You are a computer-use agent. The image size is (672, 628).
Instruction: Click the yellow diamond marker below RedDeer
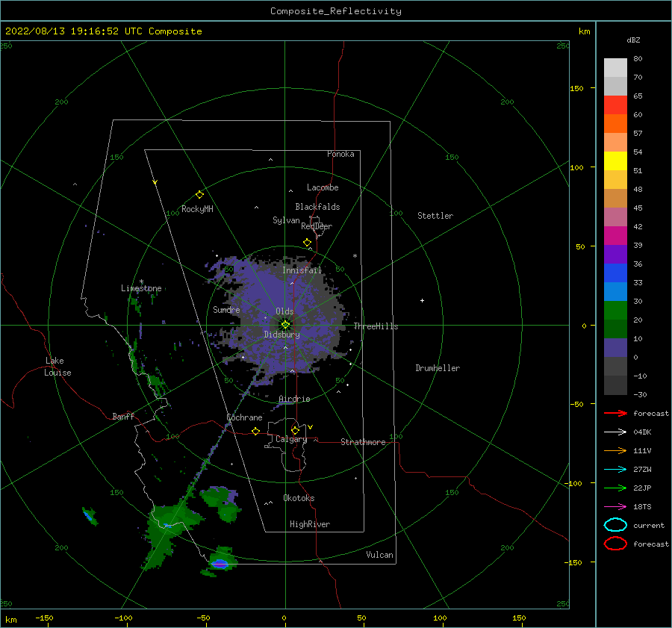pyautogui.click(x=308, y=243)
